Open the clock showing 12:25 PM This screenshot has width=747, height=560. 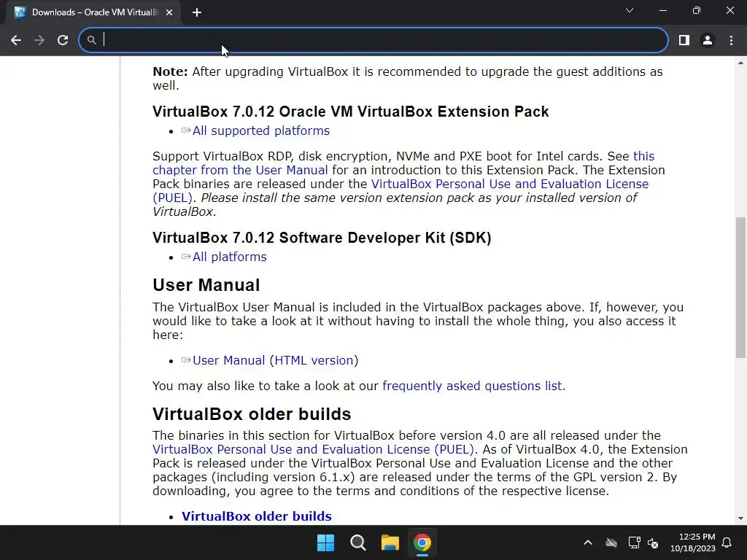[x=693, y=542]
